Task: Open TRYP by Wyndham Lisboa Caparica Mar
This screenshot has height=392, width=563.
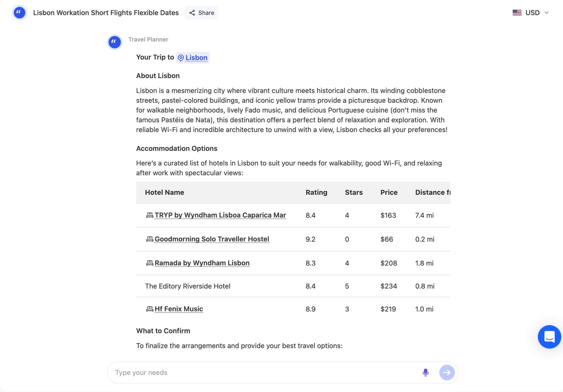Action: click(x=220, y=215)
